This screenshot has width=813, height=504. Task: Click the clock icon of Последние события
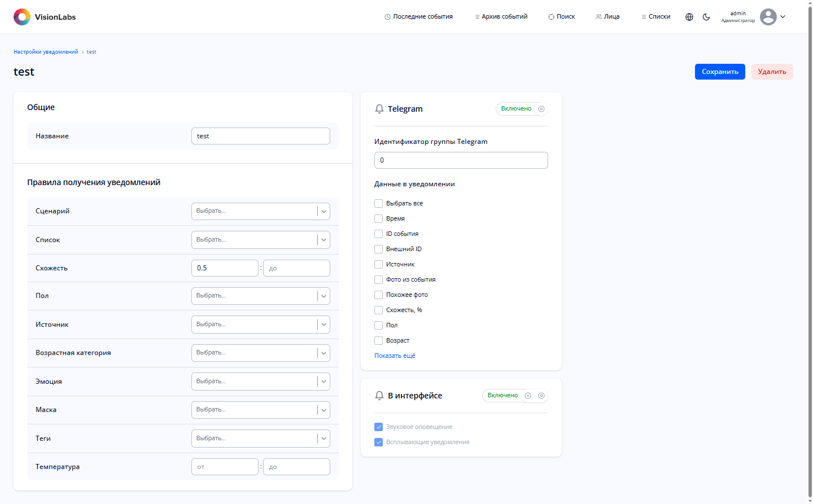tap(387, 17)
